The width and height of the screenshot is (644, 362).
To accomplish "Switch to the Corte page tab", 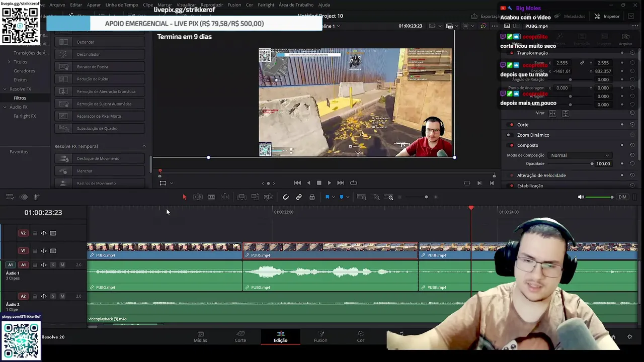I will (x=240, y=337).
